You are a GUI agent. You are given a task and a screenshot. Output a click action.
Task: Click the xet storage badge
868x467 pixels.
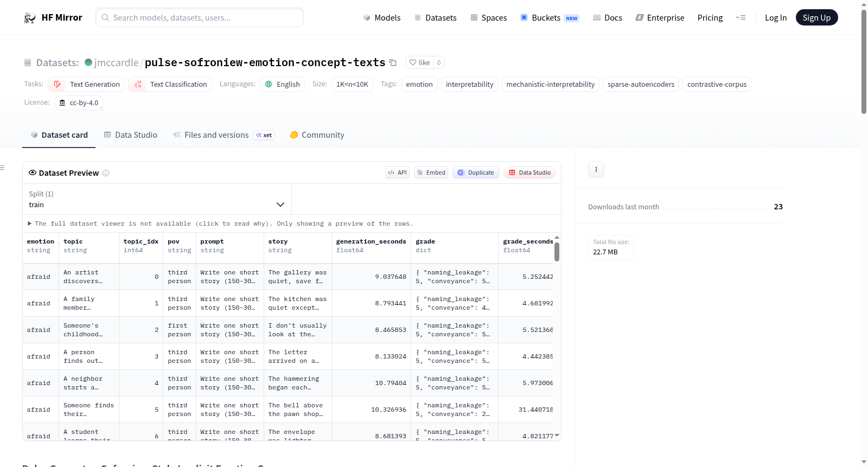pyautogui.click(x=264, y=135)
